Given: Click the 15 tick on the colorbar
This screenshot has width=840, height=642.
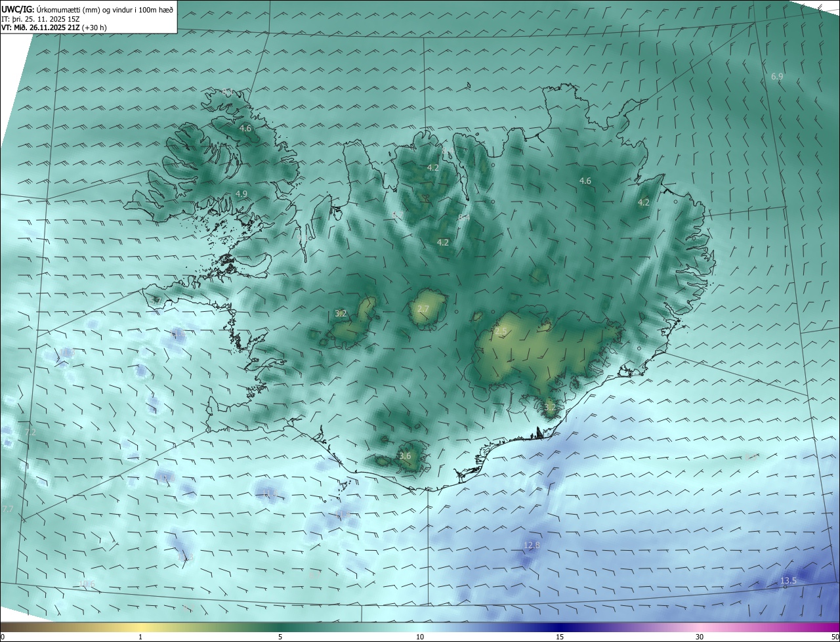Looking at the screenshot, I should click(x=560, y=637).
